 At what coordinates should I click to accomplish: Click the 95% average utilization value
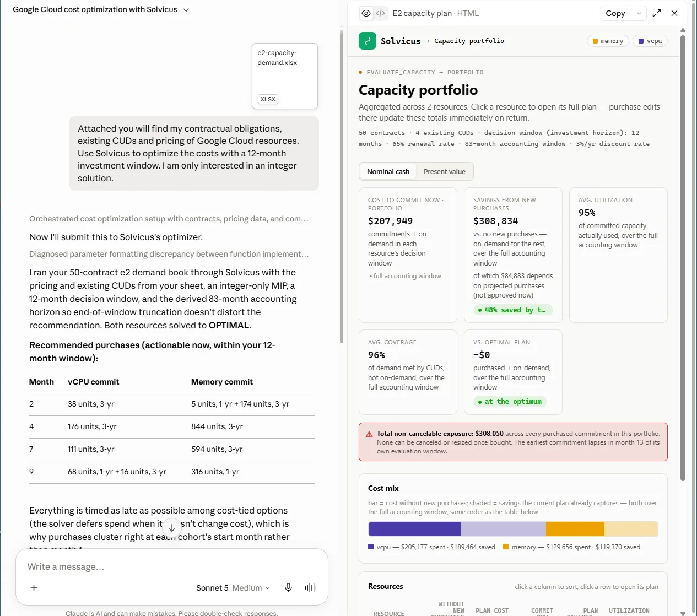587,213
